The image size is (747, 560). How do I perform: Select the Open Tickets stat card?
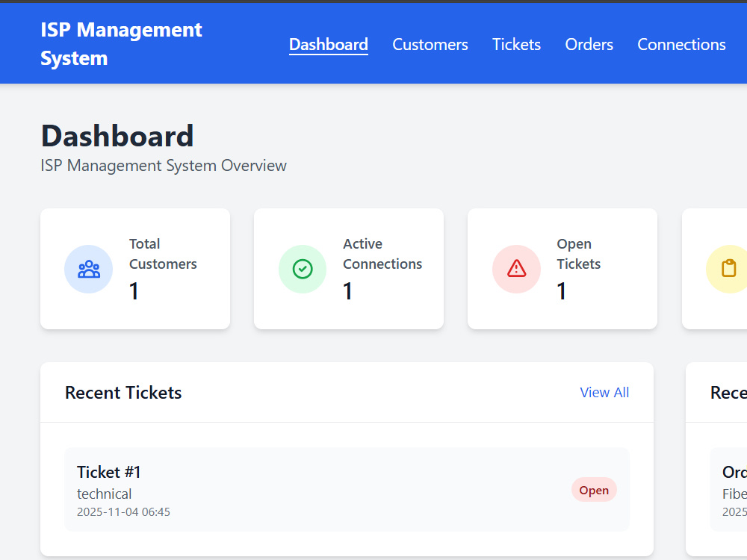point(562,269)
